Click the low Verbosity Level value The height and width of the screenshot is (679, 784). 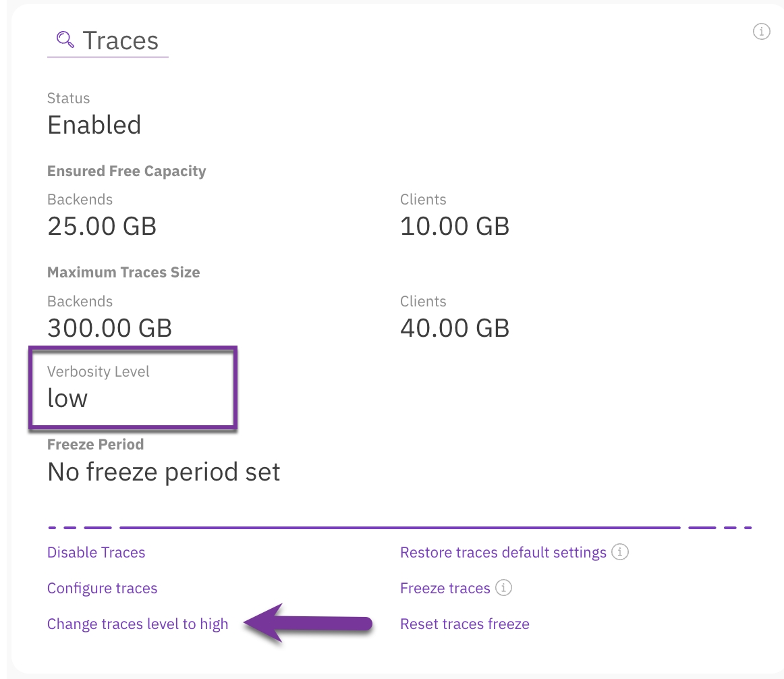[x=67, y=398]
